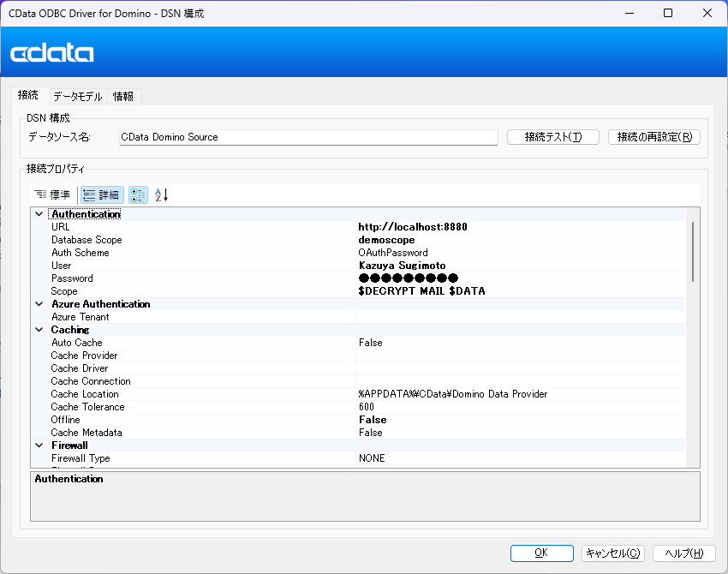Screen dimensions: 728x574
Task: Maximize the DSN configuration window
Action: (x=668, y=13)
